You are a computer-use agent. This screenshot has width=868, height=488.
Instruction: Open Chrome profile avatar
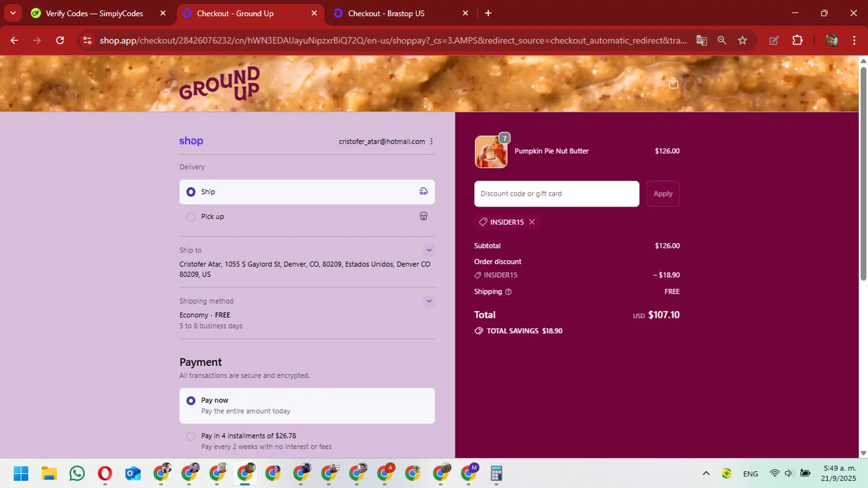coord(832,41)
